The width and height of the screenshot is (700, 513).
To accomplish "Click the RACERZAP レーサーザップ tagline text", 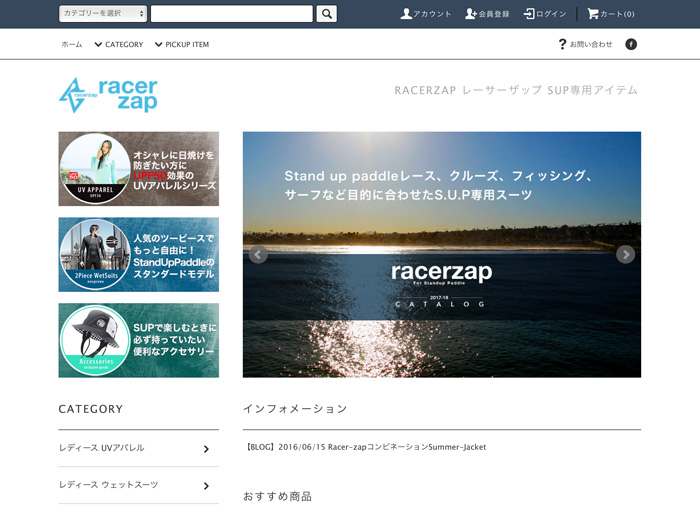I will click(x=516, y=90).
